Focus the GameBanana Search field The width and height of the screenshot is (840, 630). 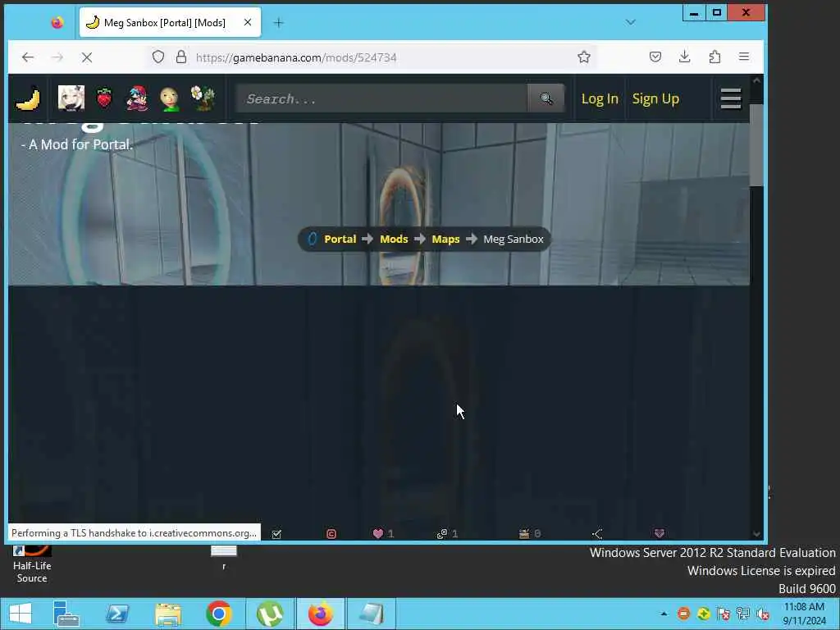tap(381, 98)
